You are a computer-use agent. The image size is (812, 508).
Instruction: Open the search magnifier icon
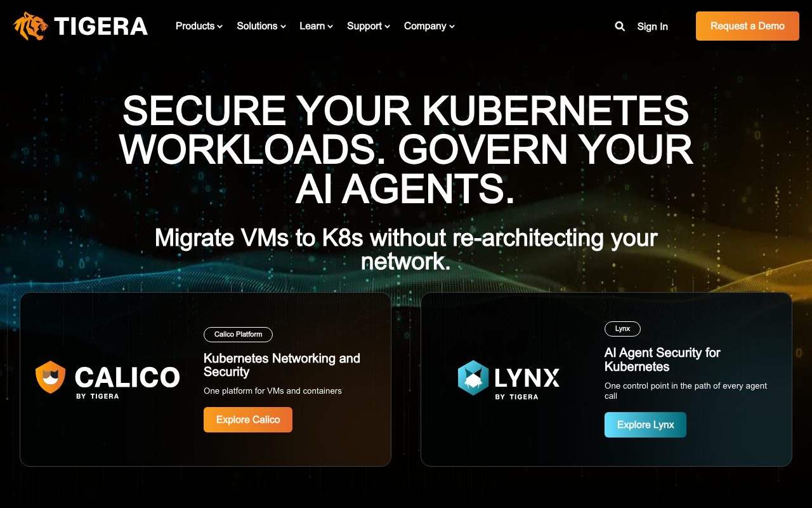pyautogui.click(x=620, y=26)
